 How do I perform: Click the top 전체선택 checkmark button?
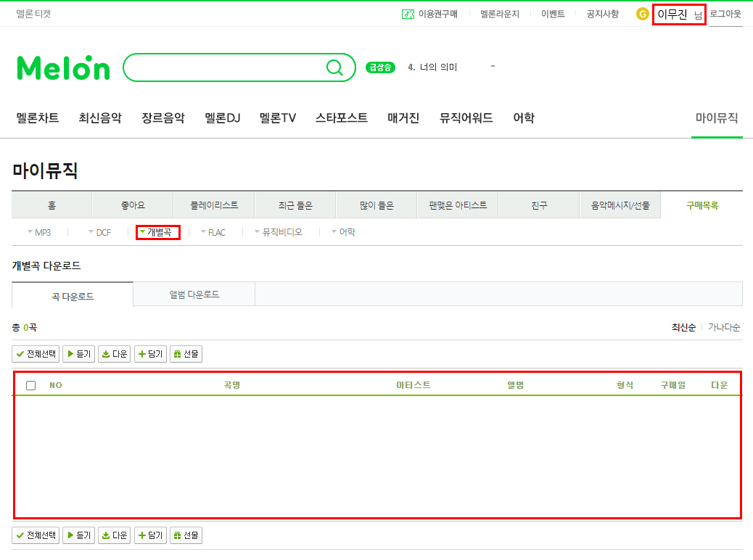click(36, 354)
